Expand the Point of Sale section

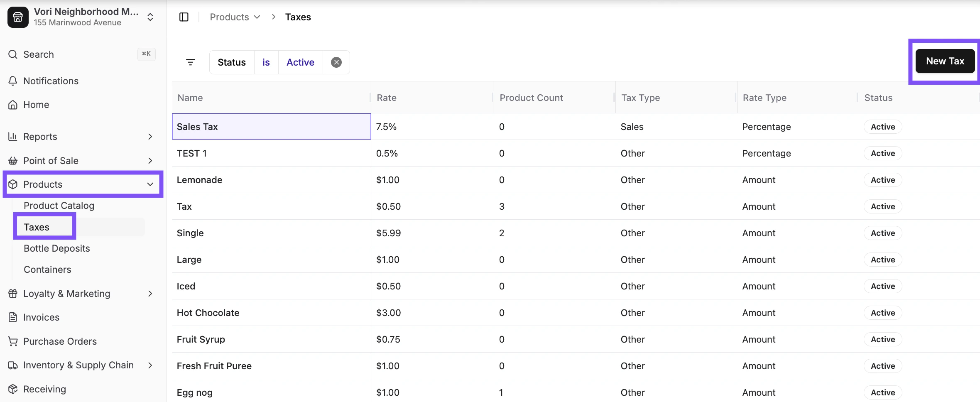coord(150,161)
